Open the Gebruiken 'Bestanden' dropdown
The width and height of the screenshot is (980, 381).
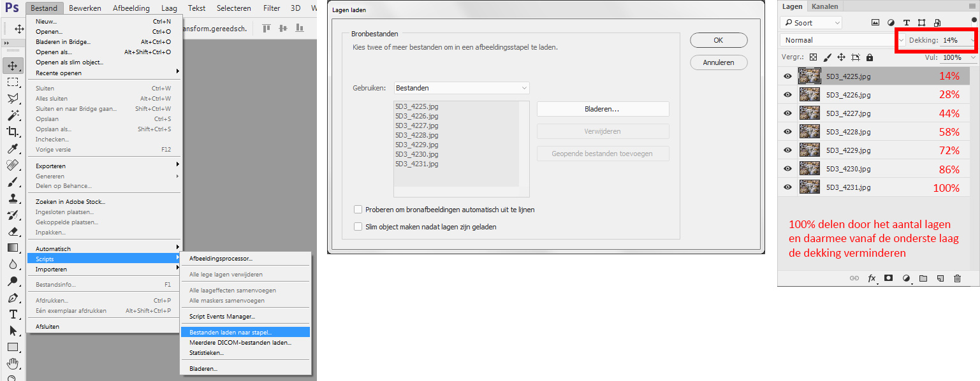coord(461,88)
